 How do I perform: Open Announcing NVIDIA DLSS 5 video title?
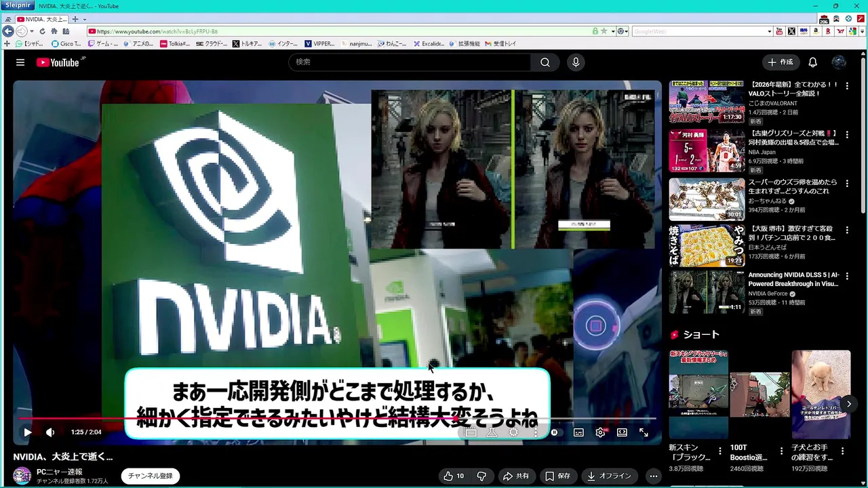point(793,279)
